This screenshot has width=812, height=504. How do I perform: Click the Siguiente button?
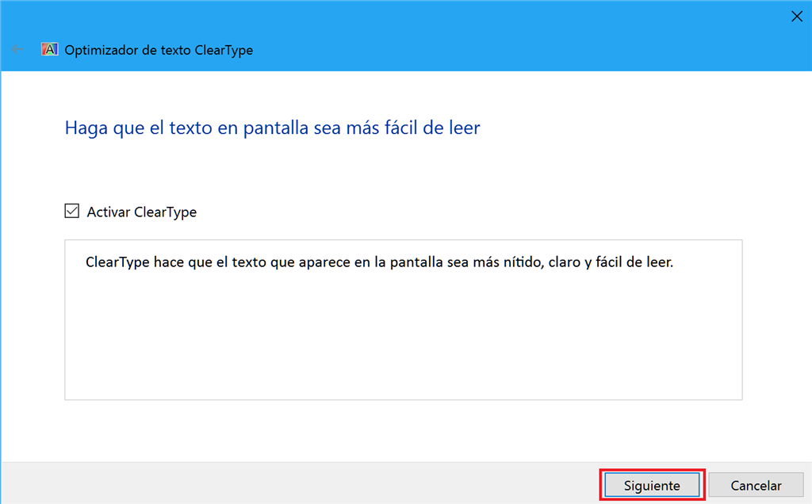652,485
